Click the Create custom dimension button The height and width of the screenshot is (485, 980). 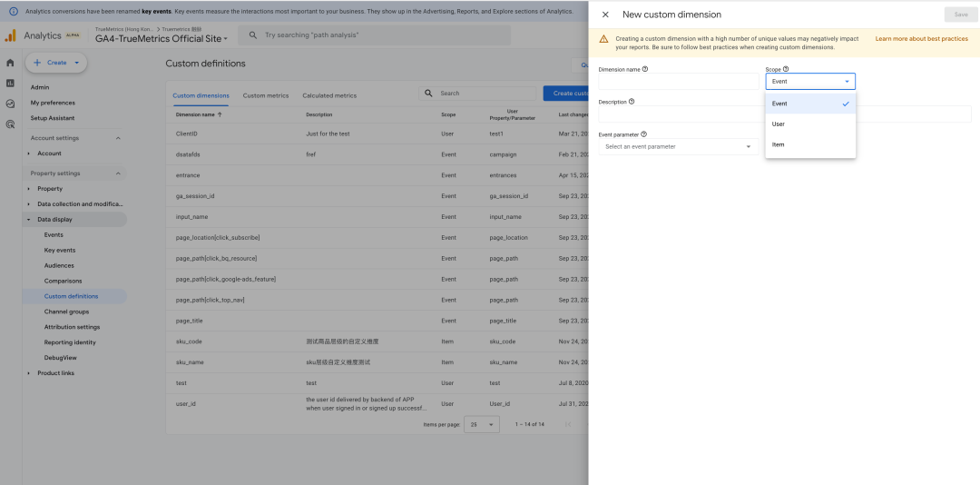click(565, 94)
